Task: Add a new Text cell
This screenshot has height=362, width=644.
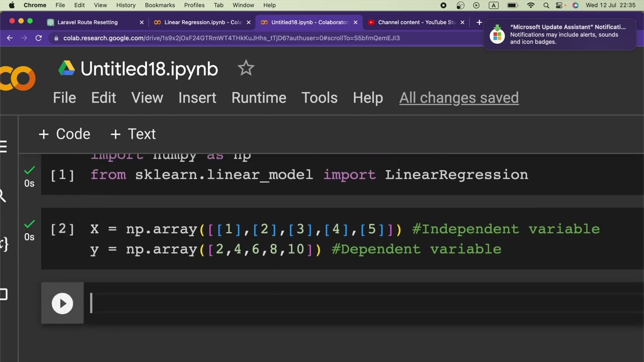Action: 133,134
